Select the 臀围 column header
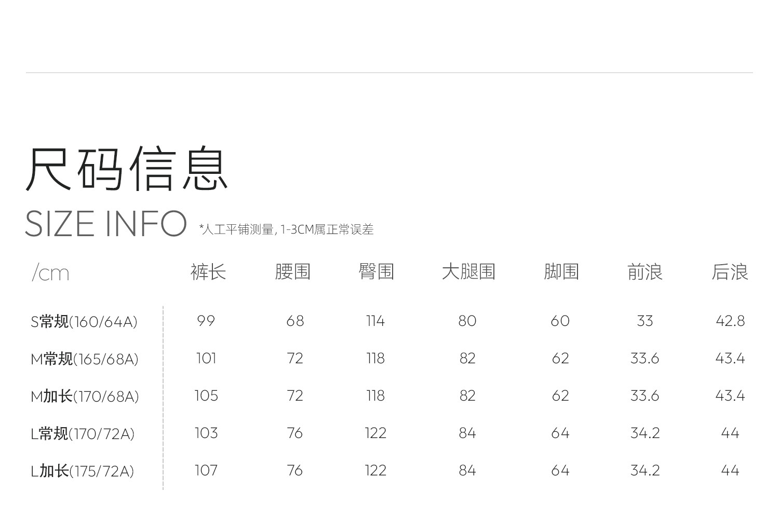Screen dimensions: 779x532 (376, 271)
